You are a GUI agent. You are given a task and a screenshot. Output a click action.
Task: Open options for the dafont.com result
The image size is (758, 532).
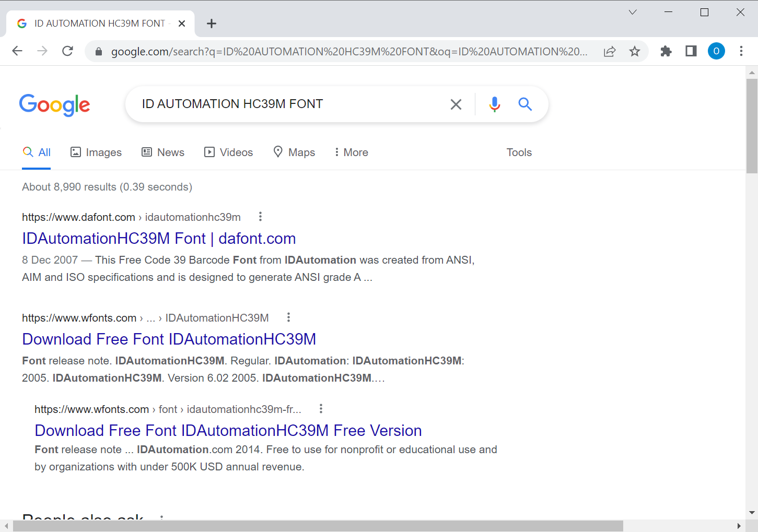coord(260,217)
